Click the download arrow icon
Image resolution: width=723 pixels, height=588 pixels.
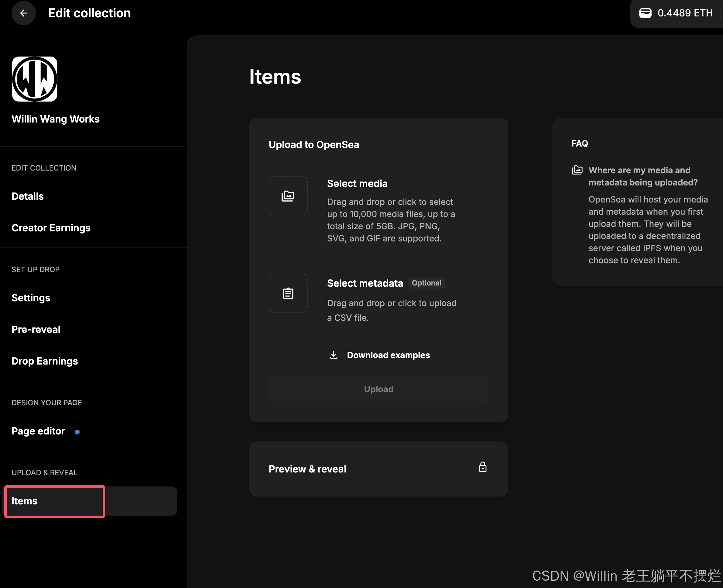tap(334, 355)
